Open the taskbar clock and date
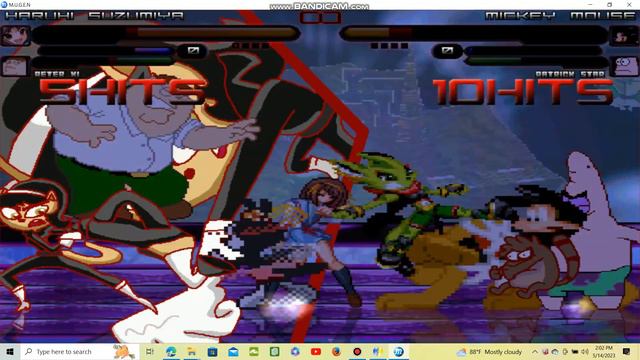Viewport: 640px width, 360px height. (604, 351)
